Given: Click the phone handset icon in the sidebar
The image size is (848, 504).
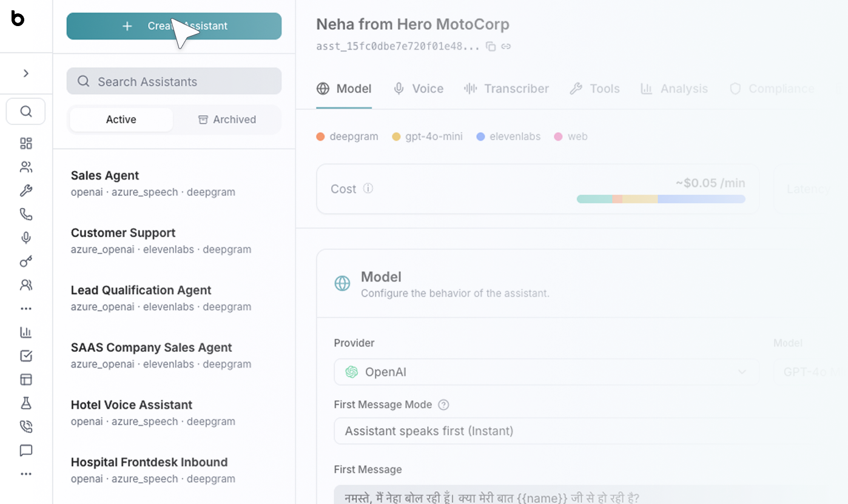Looking at the screenshot, I should (x=26, y=215).
